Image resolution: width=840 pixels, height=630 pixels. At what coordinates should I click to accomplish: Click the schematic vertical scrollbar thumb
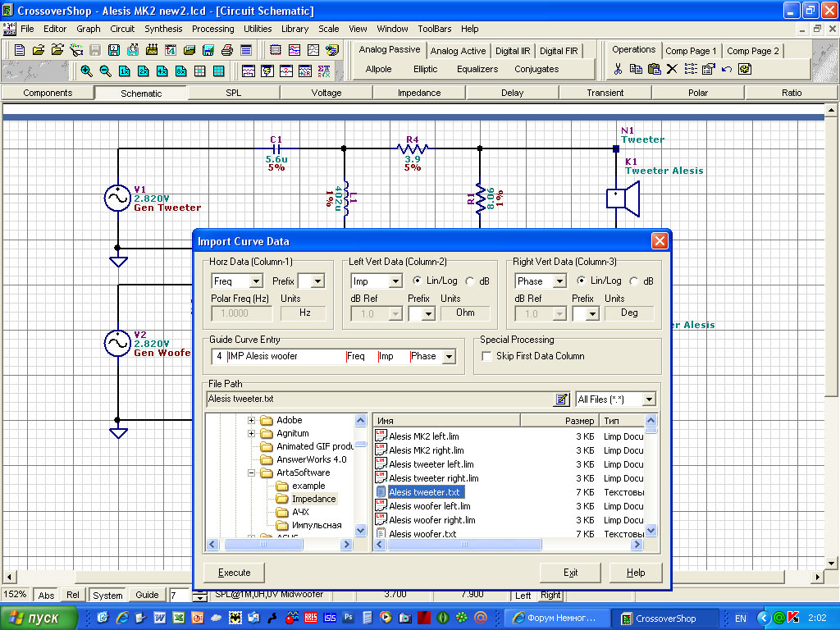(831, 258)
